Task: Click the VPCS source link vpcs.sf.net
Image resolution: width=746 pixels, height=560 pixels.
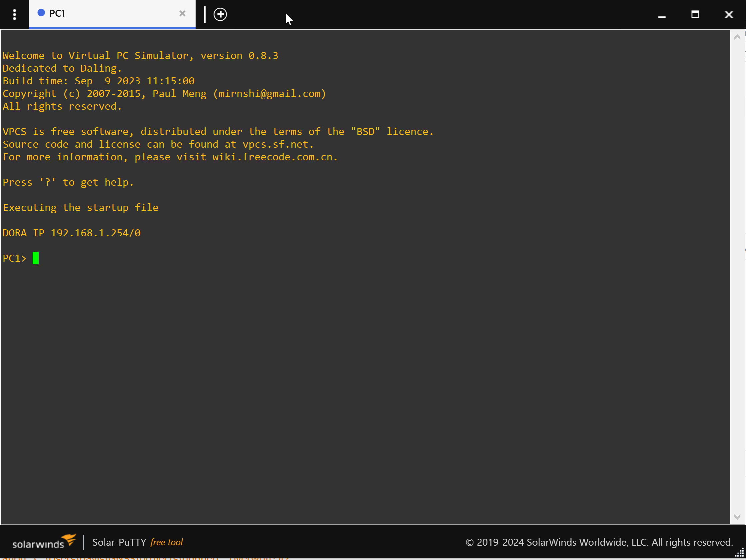Action: [x=275, y=144]
